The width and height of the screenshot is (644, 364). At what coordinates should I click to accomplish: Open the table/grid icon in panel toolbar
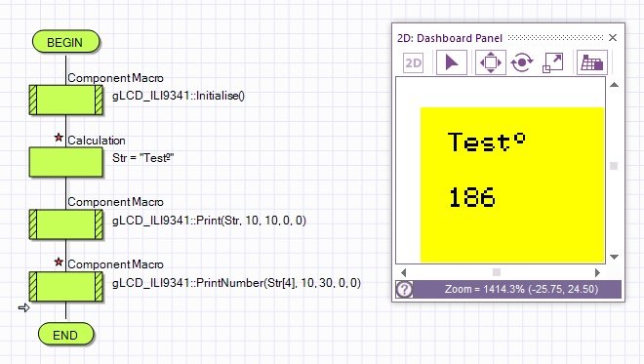pyautogui.click(x=592, y=62)
